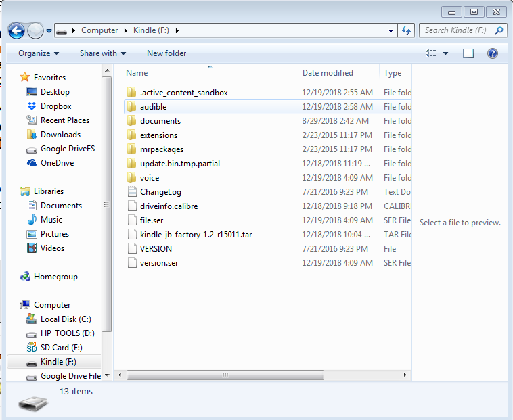Open SD Card (E:) drive

[62, 348]
